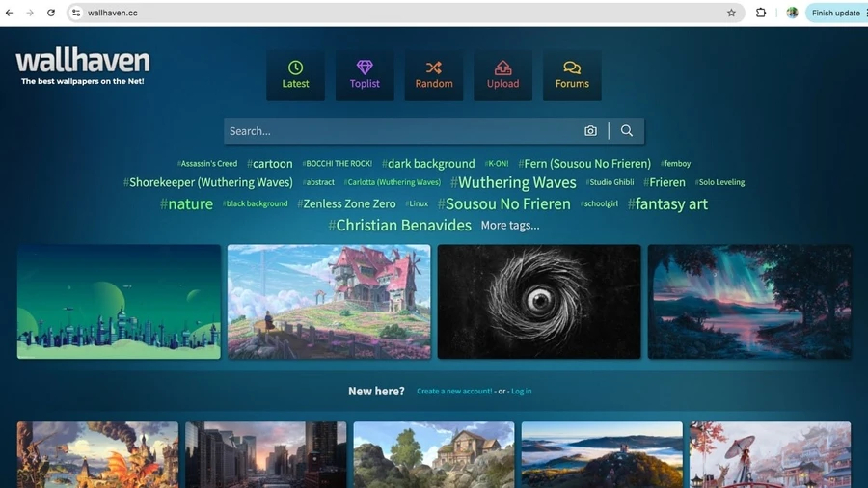Open the black-and-white spiral eye wallpaper
This screenshot has height=488, width=868.
(x=539, y=302)
